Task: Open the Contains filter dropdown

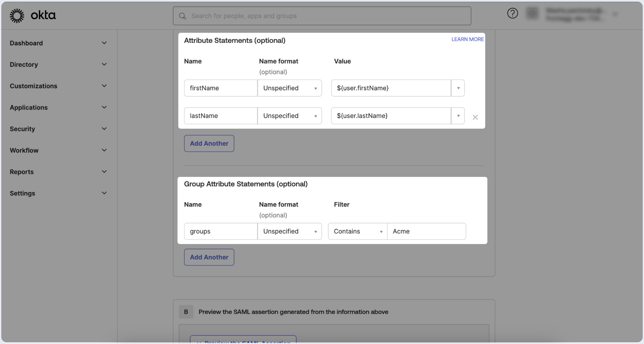Action: (x=358, y=232)
